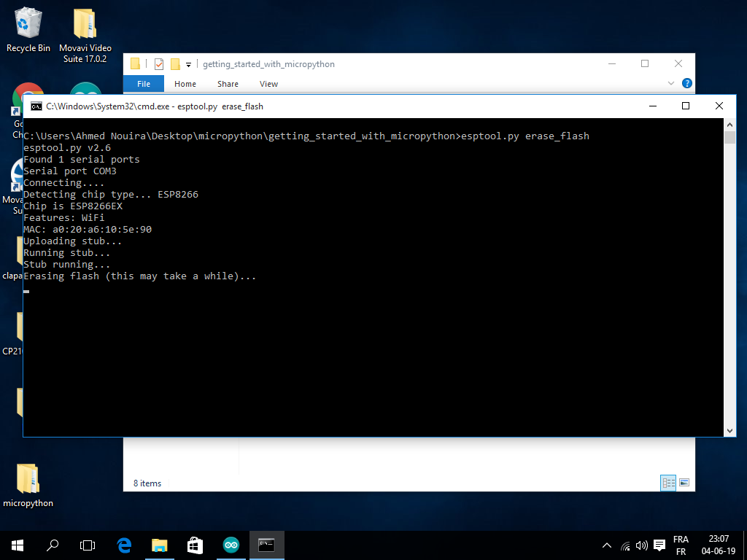
Task: Close the cmd.exe window
Action: [719, 106]
